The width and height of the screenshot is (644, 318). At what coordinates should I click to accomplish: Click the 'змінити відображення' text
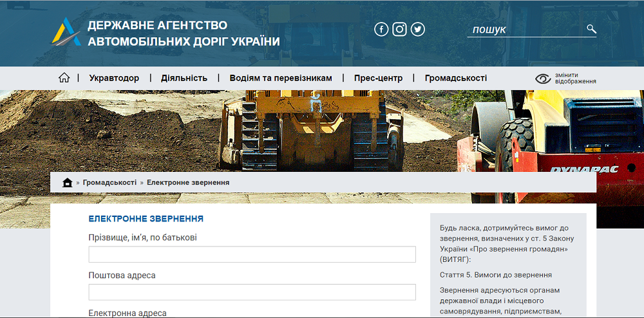pyautogui.click(x=575, y=79)
